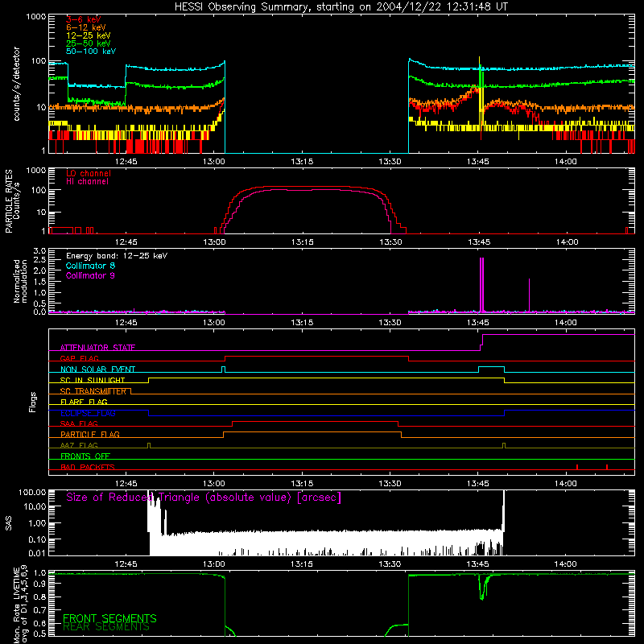The height and width of the screenshot is (644, 644).
Task: Select the HI channel legend label
Action: [87, 182]
